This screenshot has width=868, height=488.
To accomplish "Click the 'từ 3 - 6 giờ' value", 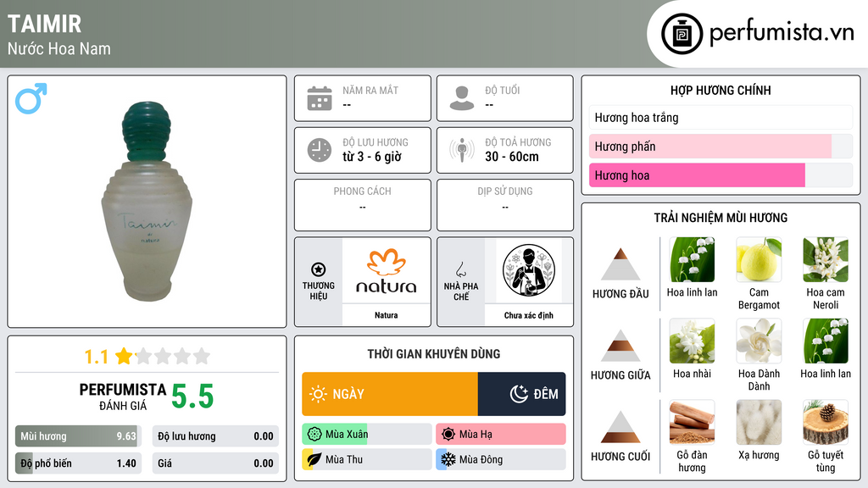I will pos(371,157).
